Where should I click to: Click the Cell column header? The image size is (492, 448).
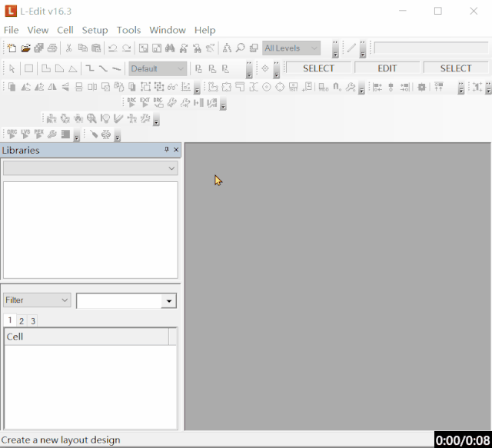(x=87, y=337)
